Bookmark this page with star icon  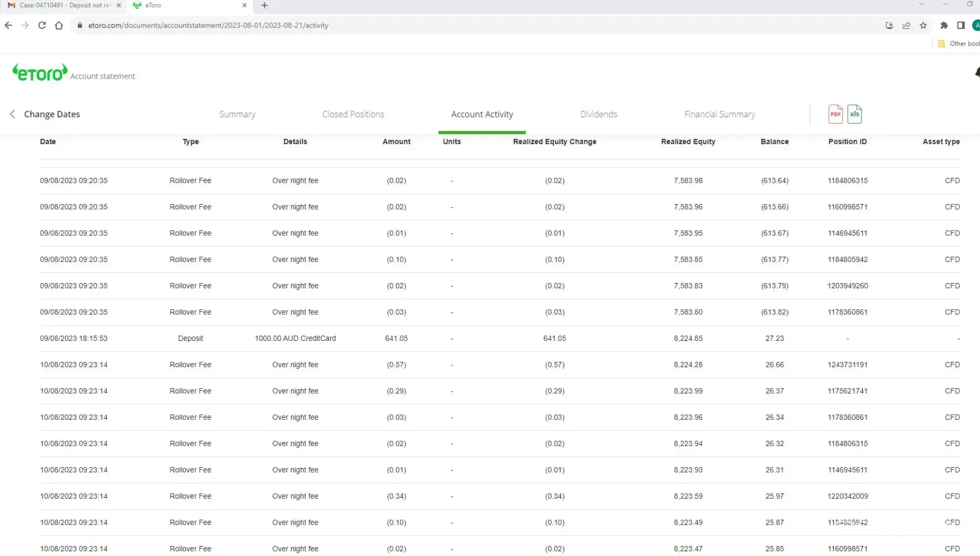click(x=923, y=25)
